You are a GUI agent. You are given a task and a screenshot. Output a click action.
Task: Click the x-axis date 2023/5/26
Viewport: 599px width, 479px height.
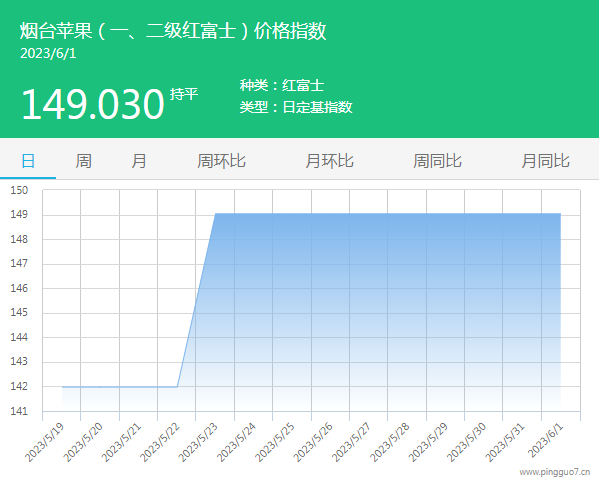point(313,443)
